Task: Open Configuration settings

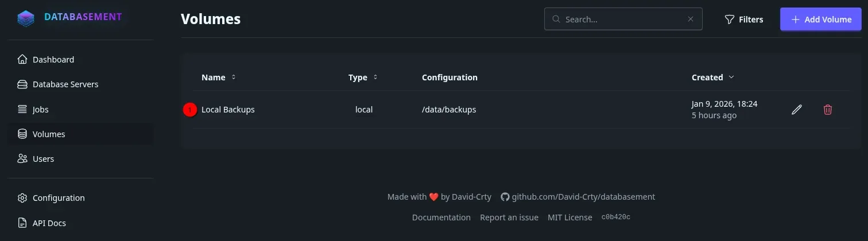Action: (58, 198)
